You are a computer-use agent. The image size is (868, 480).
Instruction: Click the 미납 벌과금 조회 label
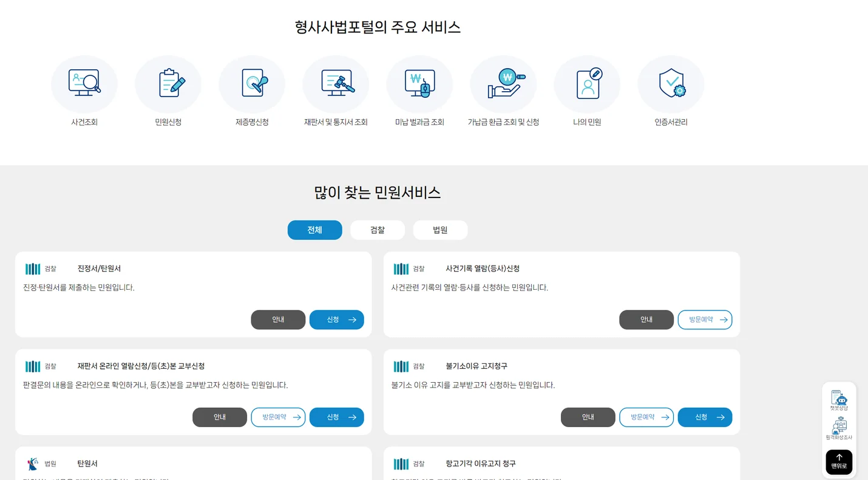point(419,122)
